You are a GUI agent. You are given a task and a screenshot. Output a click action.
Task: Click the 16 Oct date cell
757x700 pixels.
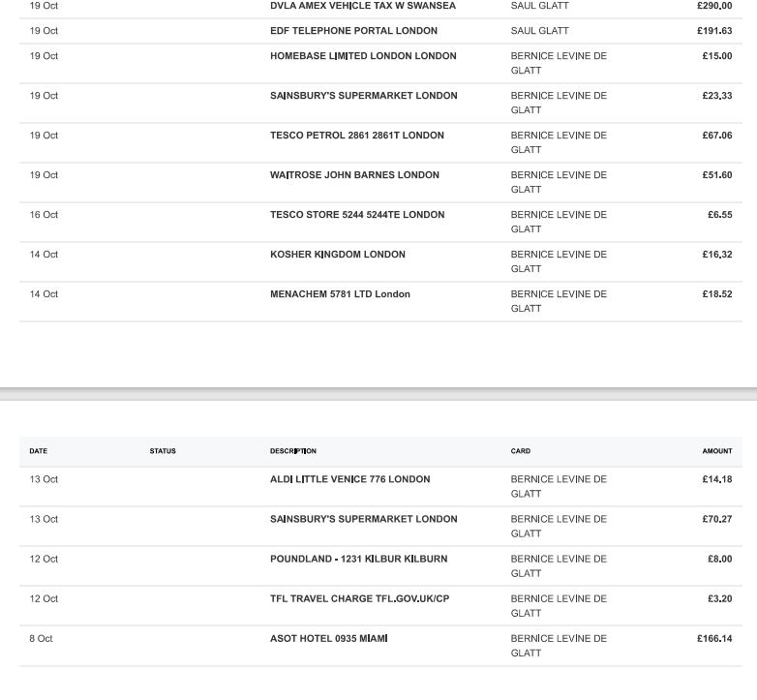coord(44,214)
